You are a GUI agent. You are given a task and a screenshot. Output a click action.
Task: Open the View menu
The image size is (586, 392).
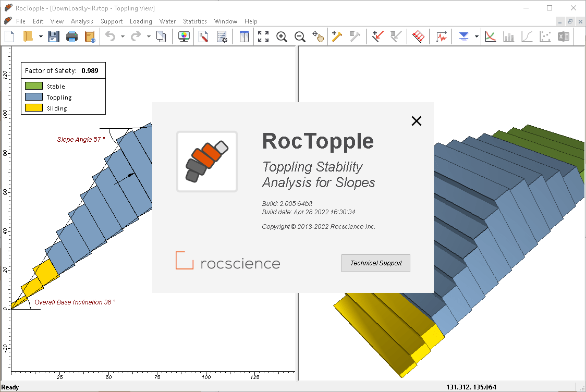(x=57, y=21)
